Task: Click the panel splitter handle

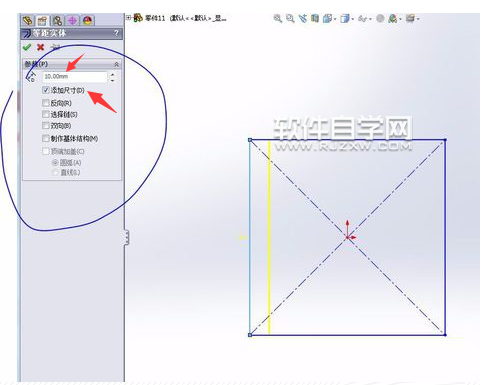Action: 127,238
